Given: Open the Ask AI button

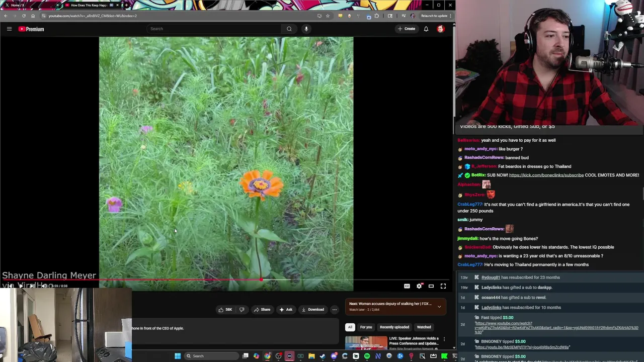Looking at the screenshot, I should [x=286, y=310].
